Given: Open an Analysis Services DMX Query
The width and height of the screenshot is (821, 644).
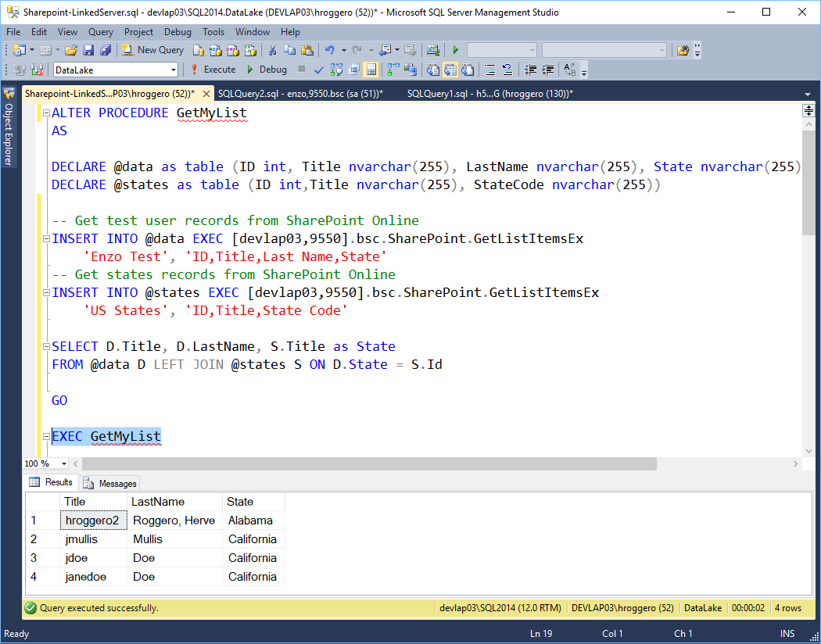Looking at the screenshot, I should pyautogui.click(x=233, y=50).
